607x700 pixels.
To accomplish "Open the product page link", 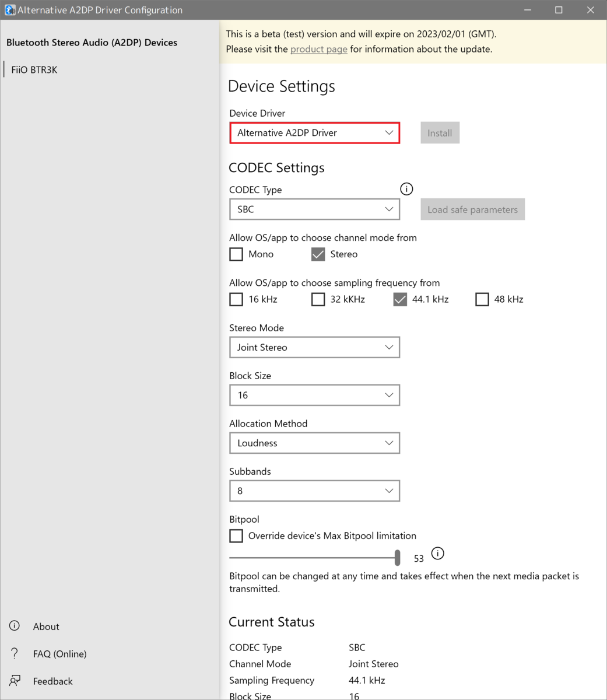I will click(318, 49).
